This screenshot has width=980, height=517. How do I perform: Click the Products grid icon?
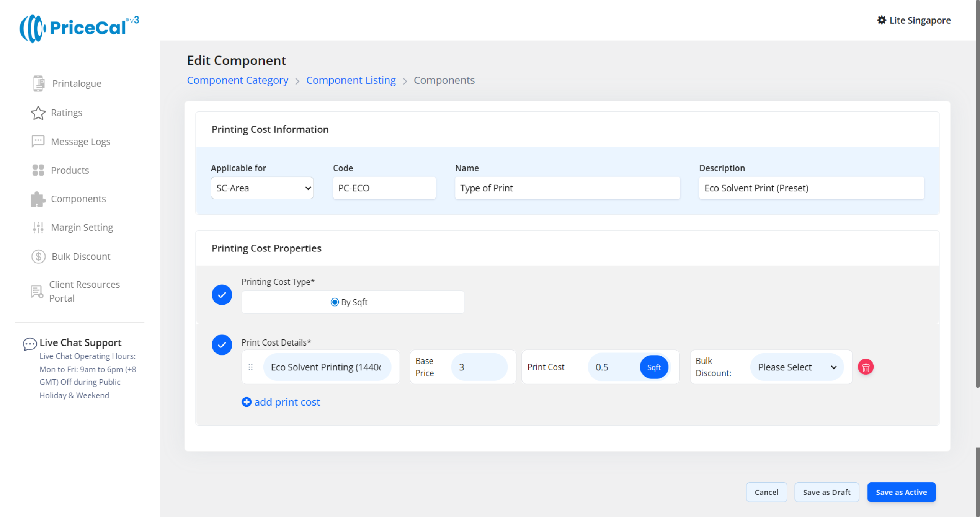point(38,170)
